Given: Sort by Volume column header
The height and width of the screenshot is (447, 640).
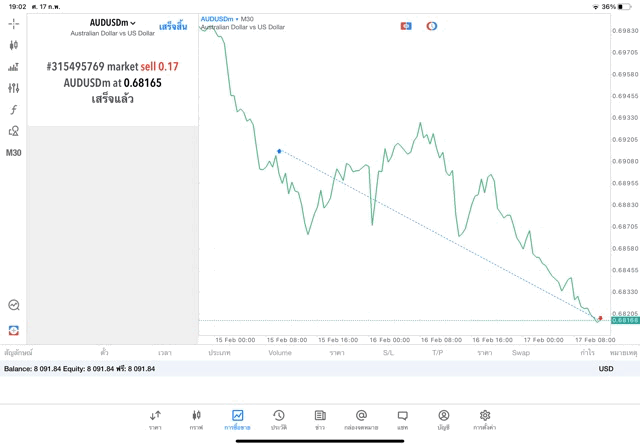Looking at the screenshot, I should 280,353.
